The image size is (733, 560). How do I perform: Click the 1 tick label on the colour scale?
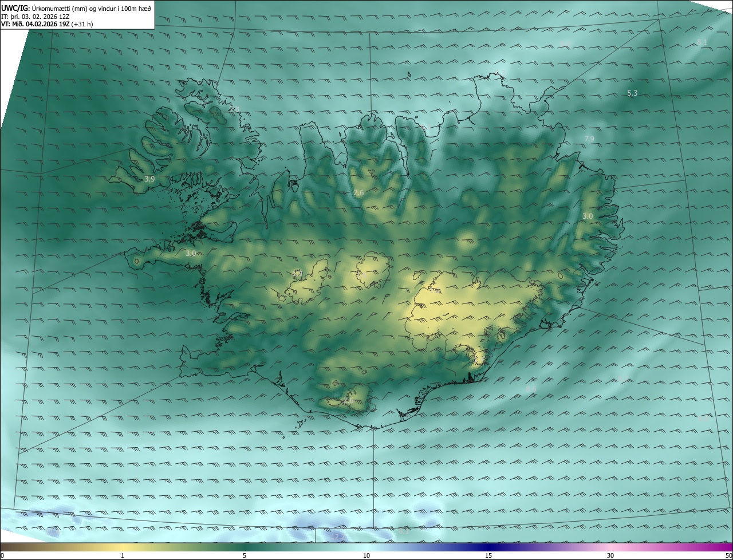tap(123, 555)
